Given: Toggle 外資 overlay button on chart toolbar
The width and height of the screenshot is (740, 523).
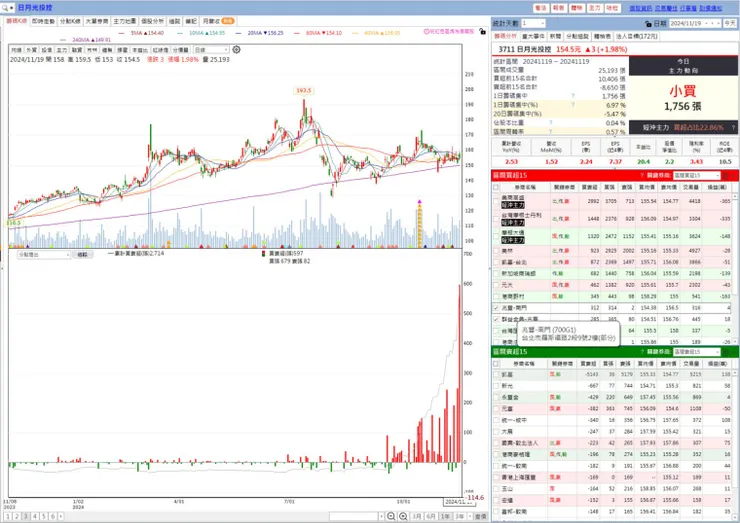Looking at the screenshot, I should 31,50.
